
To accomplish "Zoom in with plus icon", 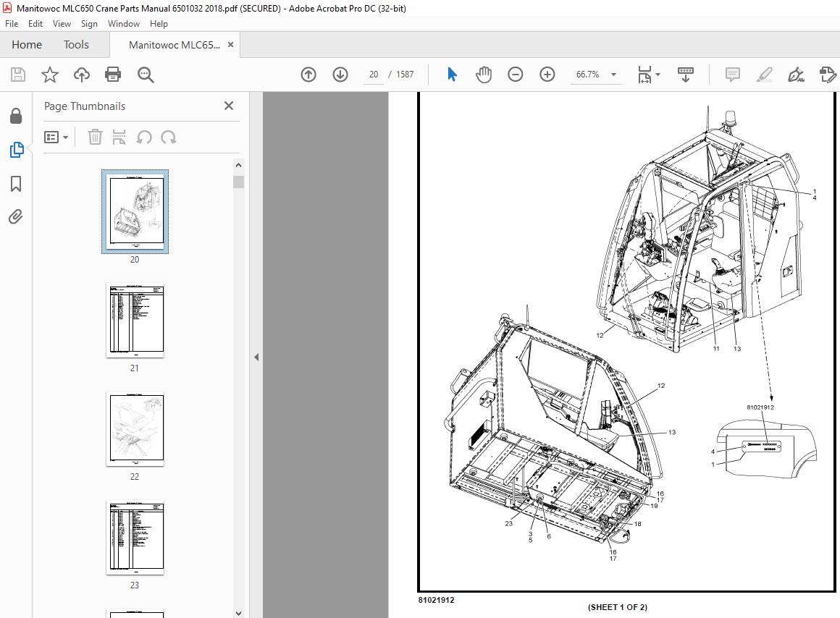I will click(x=547, y=75).
